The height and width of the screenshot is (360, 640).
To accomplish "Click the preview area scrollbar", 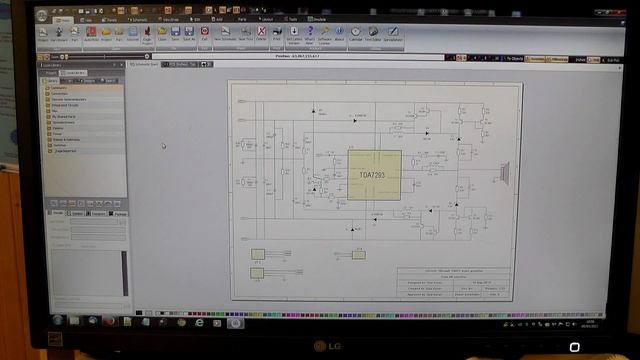I will coord(124,273).
